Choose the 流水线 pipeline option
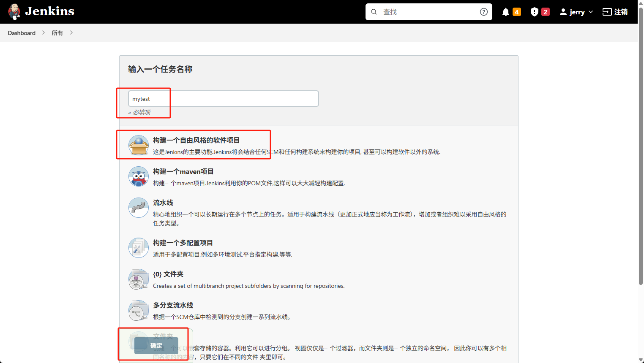Screen dimensions: 644x363 (163, 203)
